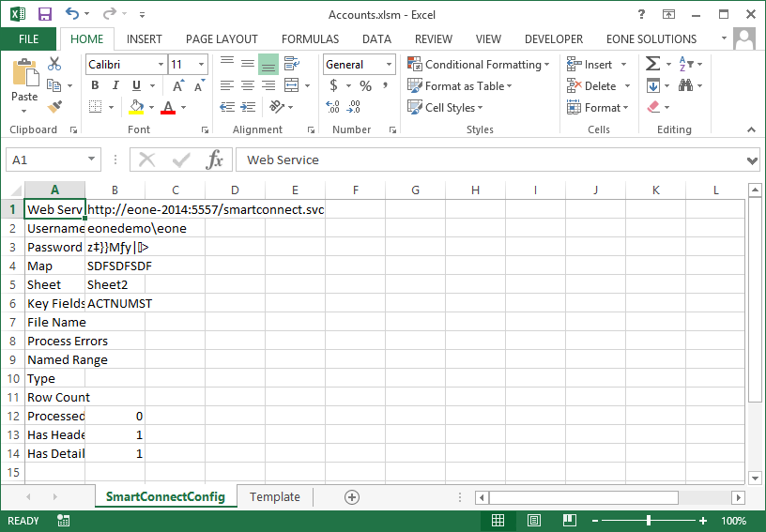766x532 pixels.
Task: Apply comma style number format
Action: click(386, 86)
